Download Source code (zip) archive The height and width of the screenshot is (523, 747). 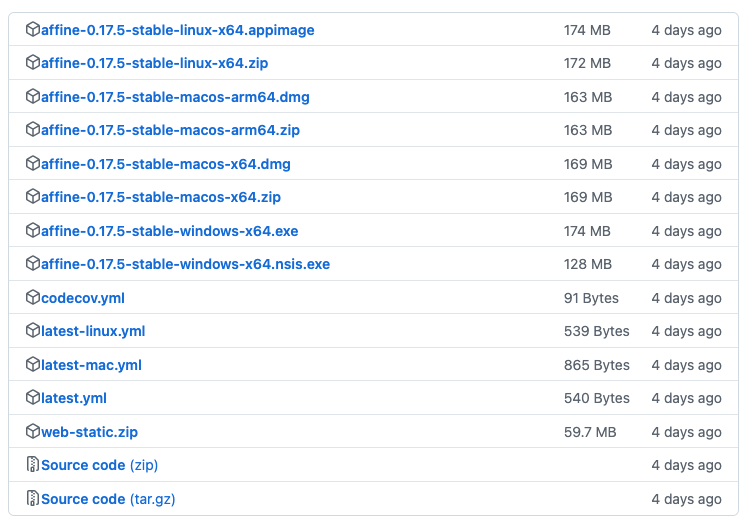pyautogui.click(x=100, y=465)
